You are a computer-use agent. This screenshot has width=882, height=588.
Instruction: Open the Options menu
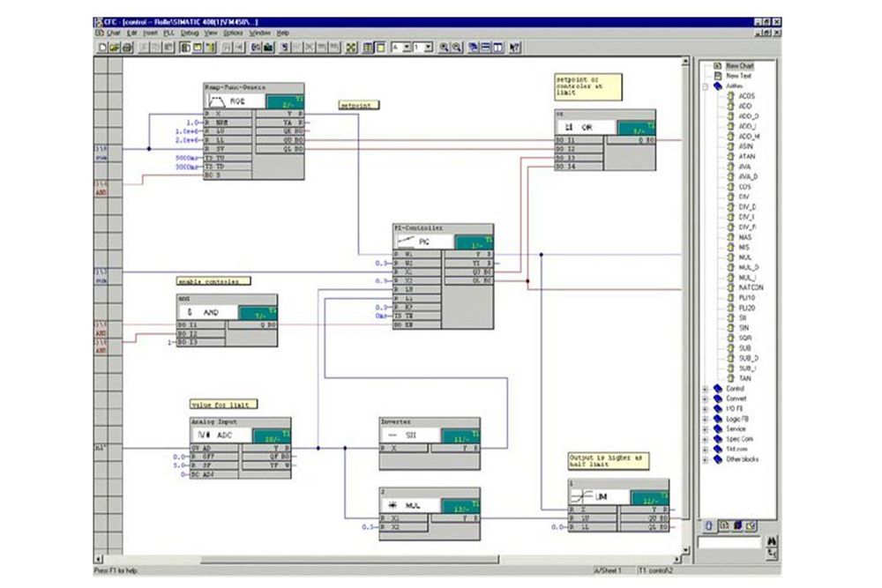coord(233,33)
